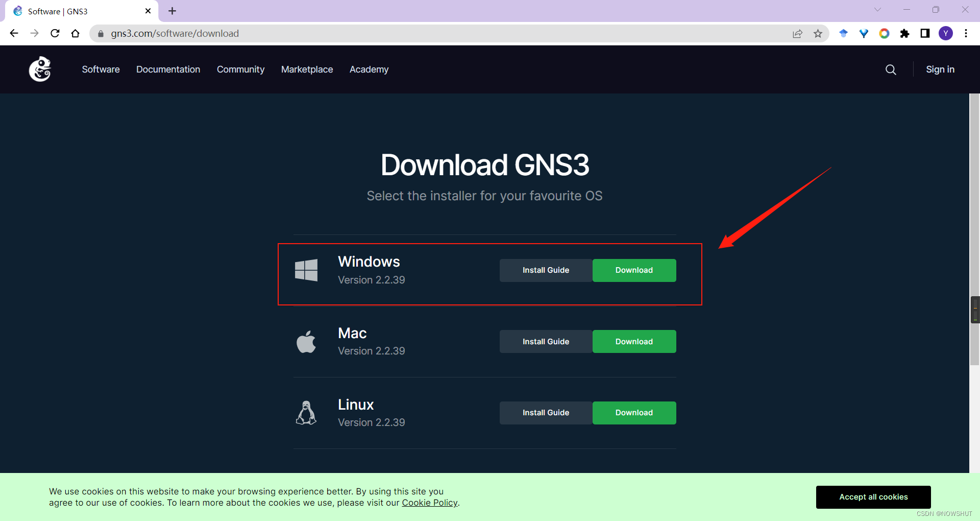Open the Software nav menu
The width and height of the screenshot is (980, 521).
point(101,69)
